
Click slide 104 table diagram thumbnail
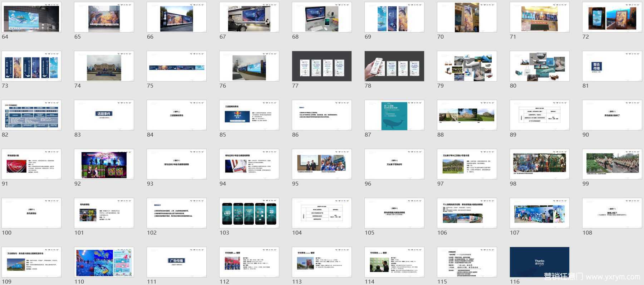(322, 213)
